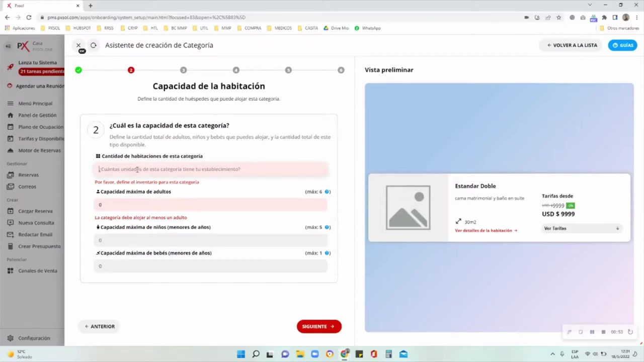Click the reload icon in the wizard header
The width and height of the screenshot is (644, 362).
[x=93, y=45]
